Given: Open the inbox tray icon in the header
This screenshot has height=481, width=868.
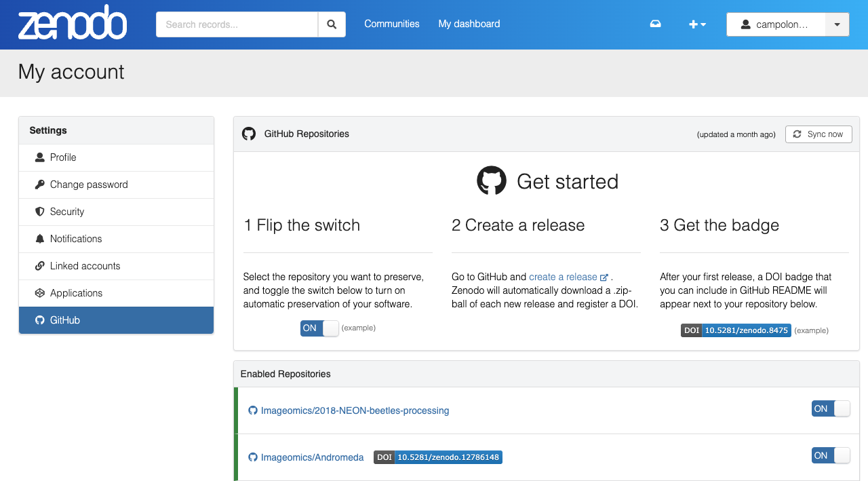Looking at the screenshot, I should (655, 24).
